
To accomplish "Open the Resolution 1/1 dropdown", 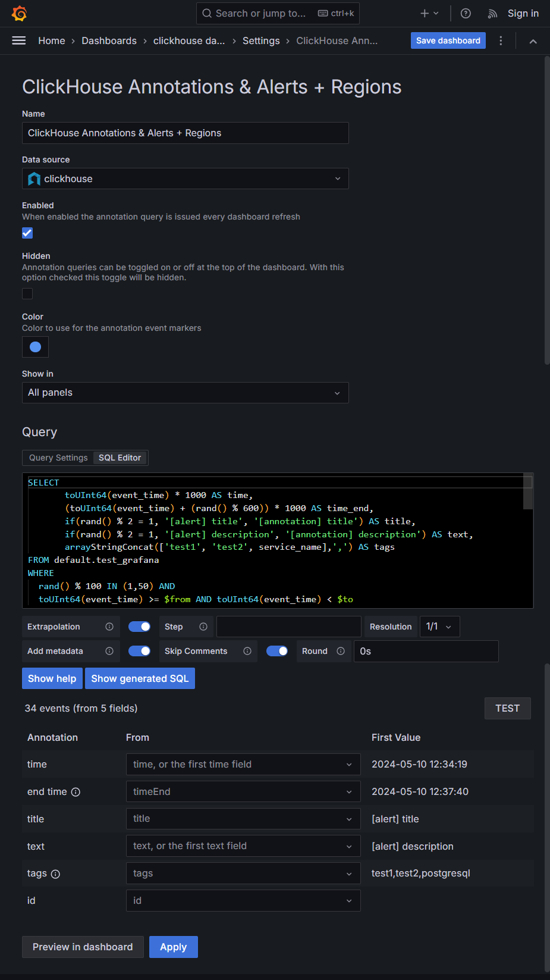I will [x=439, y=627].
